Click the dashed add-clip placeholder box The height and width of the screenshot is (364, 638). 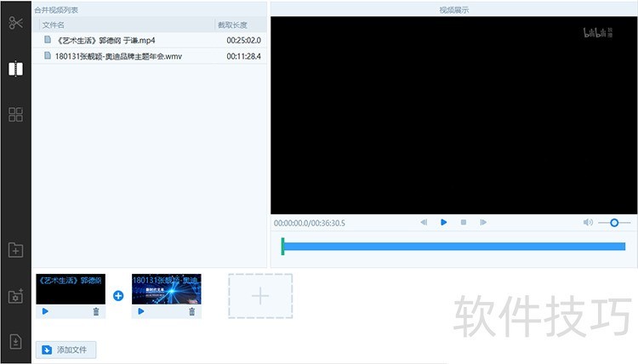[x=260, y=296]
